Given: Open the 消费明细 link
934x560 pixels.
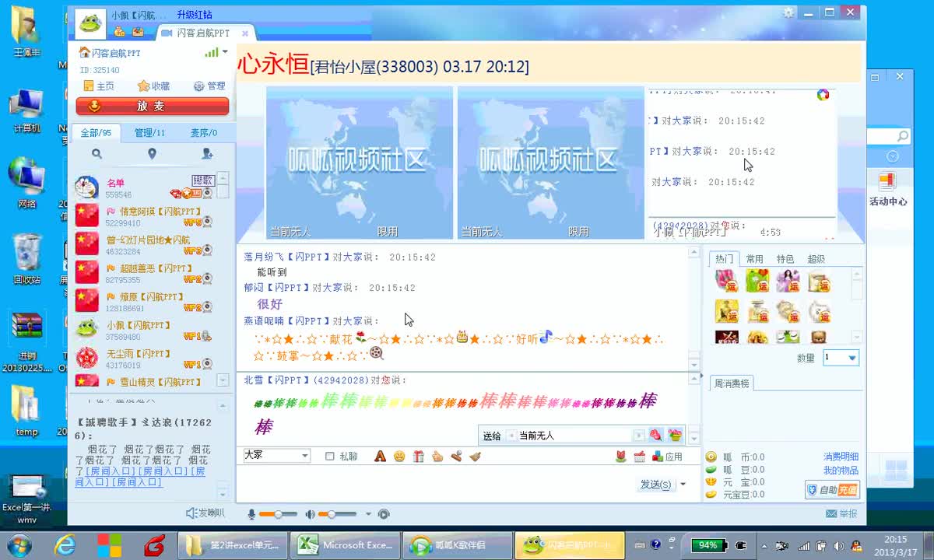Looking at the screenshot, I should pyautogui.click(x=841, y=457).
